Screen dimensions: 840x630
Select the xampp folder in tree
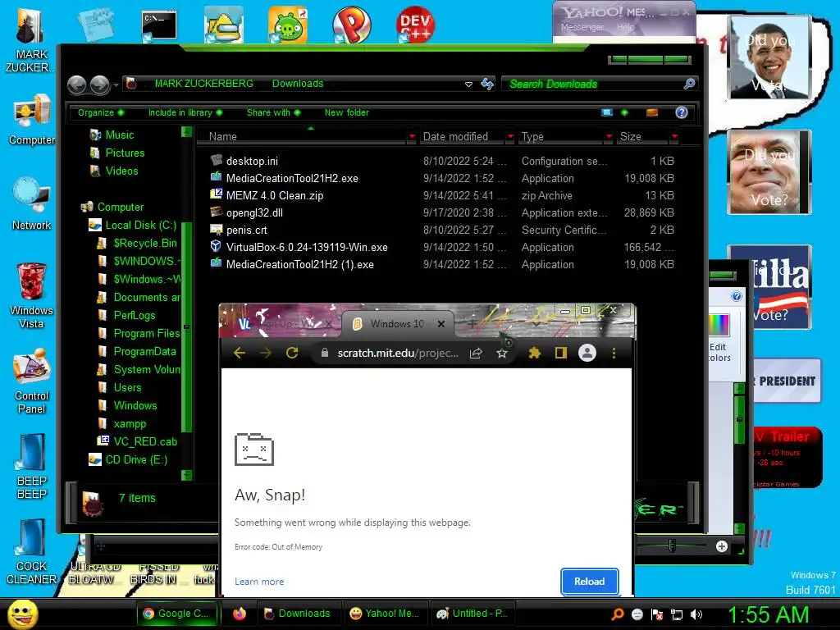click(130, 424)
